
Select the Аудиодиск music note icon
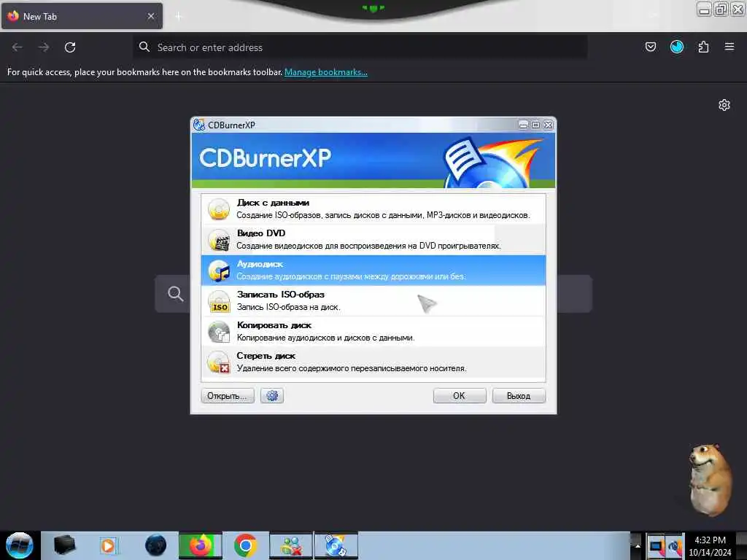[219, 271]
